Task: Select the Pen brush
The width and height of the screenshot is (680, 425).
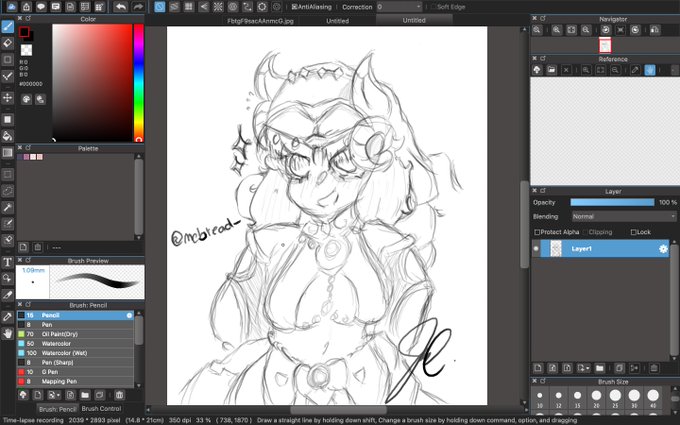Action: (75, 324)
